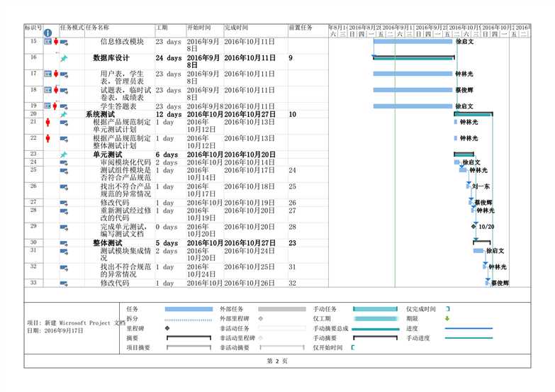This screenshot has width=555, height=392.
Task: Click task mode icon for 整体测试
Action: tap(64, 243)
